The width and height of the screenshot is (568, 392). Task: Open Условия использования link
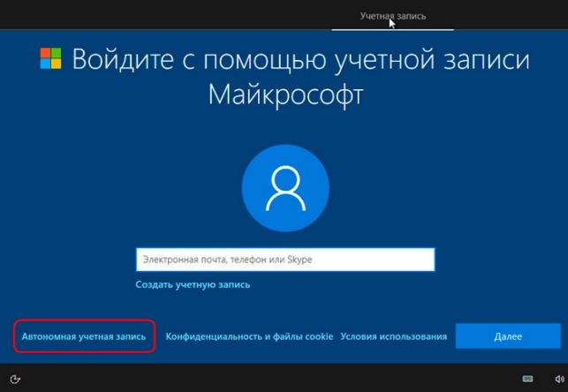click(394, 336)
